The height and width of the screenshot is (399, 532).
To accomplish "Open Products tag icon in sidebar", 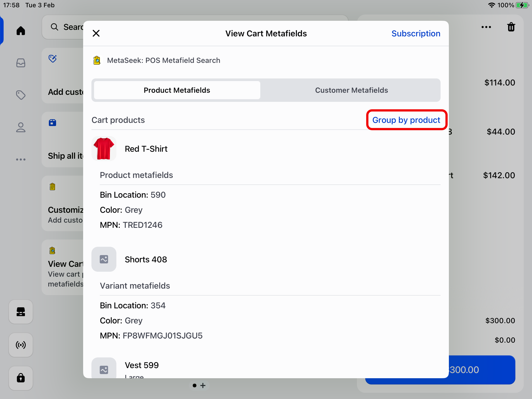I will point(21,95).
